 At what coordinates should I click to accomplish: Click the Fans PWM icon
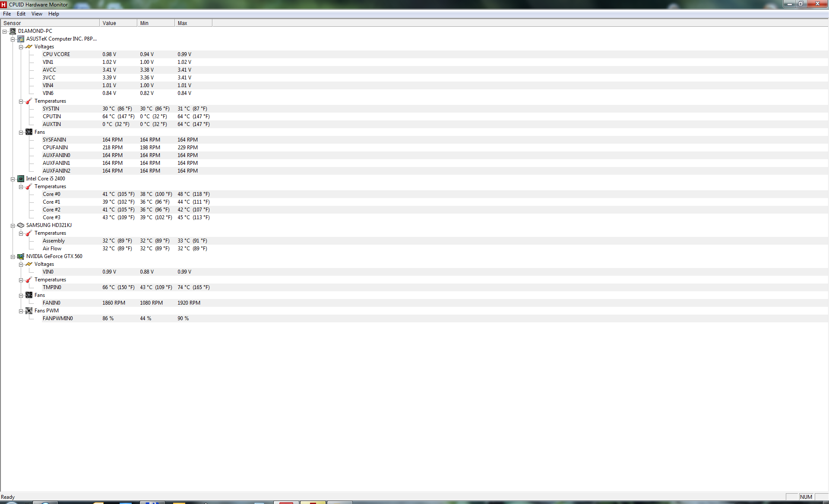[29, 311]
